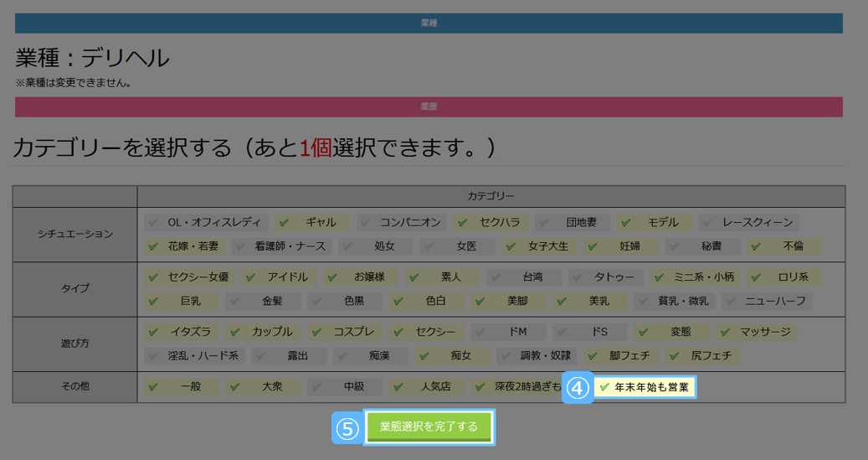Check the タトゥー category
Screen dimensions: 868x460
click(x=606, y=277)
